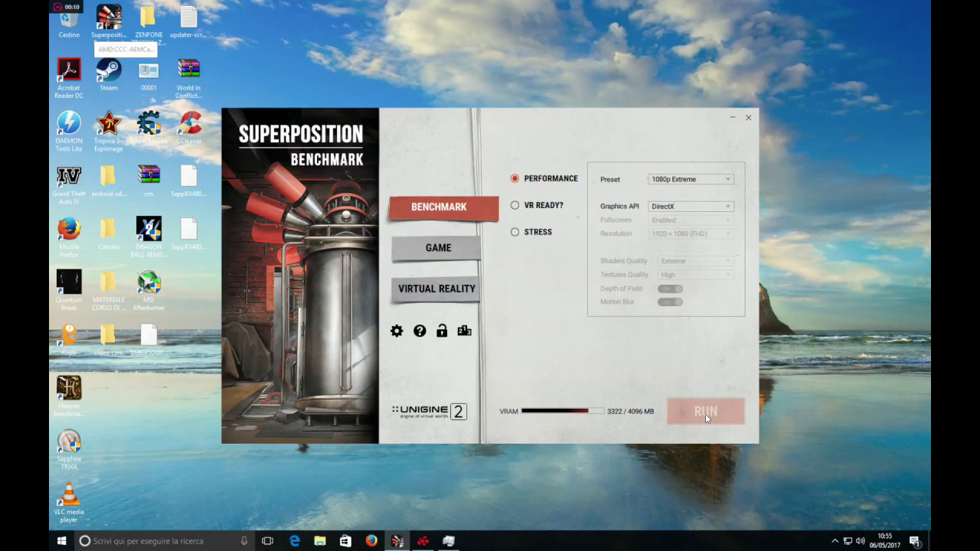Open the Graphics API dropdown showing DirectX
The width and height of the screenshot is (980, 551).
point(691,207)
